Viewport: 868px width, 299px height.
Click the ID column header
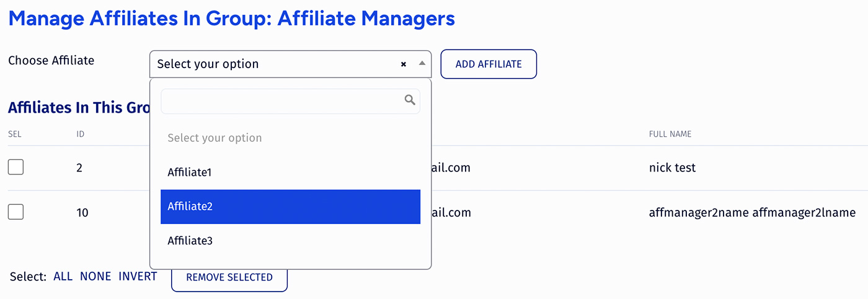point(81,134)
